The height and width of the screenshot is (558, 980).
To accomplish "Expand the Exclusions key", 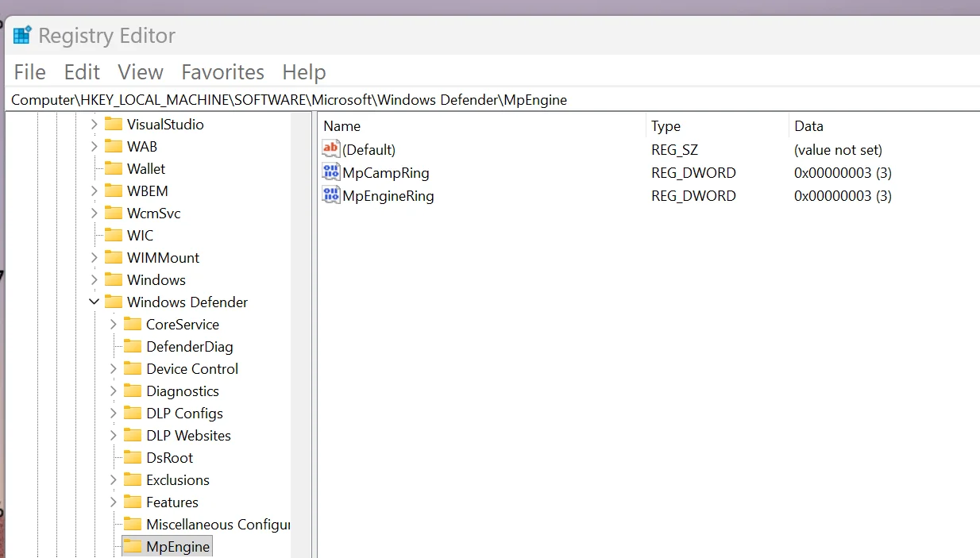I will (114, 479).
